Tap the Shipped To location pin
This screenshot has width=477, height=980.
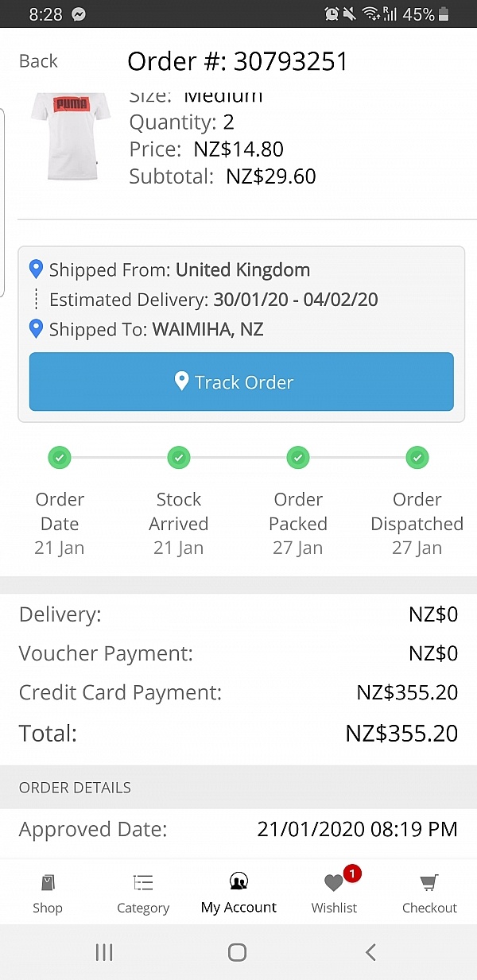pyautogui.click(x=36, y=328)
